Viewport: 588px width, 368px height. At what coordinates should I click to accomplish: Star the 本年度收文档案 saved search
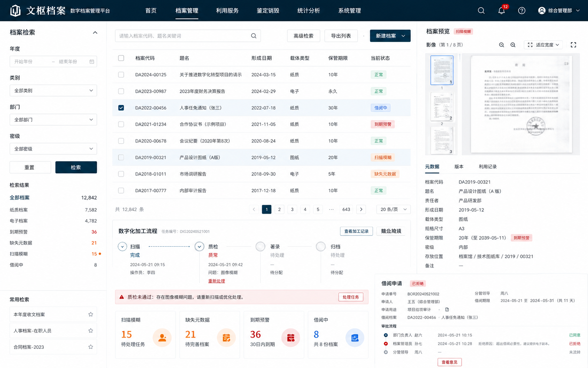tap(90, 314)
